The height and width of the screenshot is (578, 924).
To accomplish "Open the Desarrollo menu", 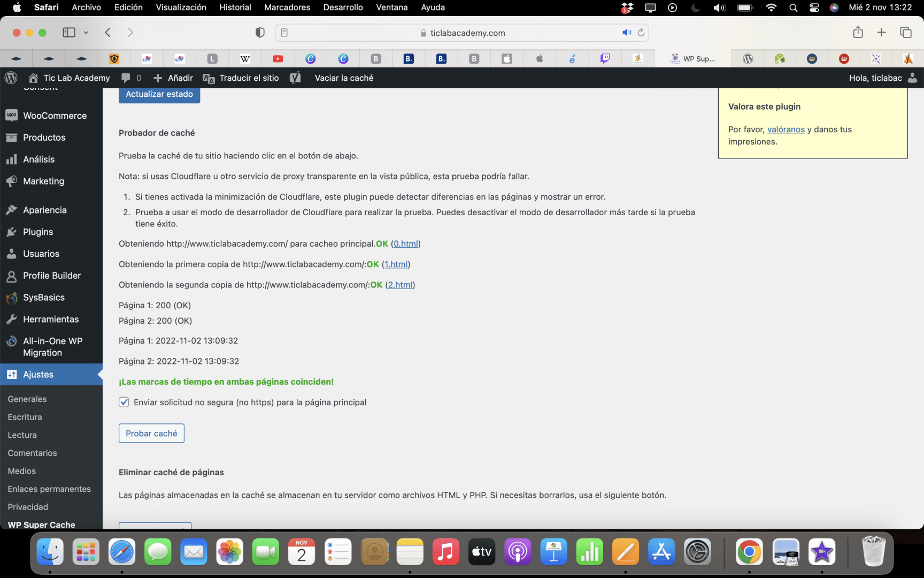I will click(x=343, y=7).
